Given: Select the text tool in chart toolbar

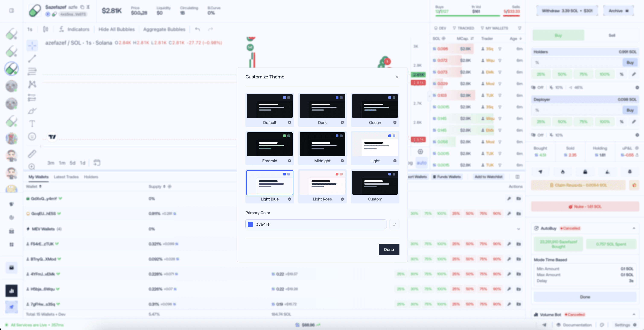Looking at the screenshot, I should click(32, 124).
